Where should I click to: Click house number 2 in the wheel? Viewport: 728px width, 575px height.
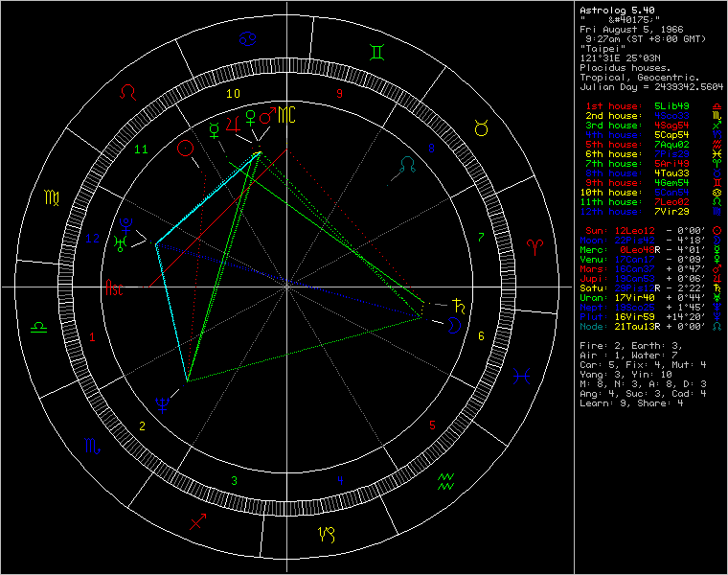[142, 425]
